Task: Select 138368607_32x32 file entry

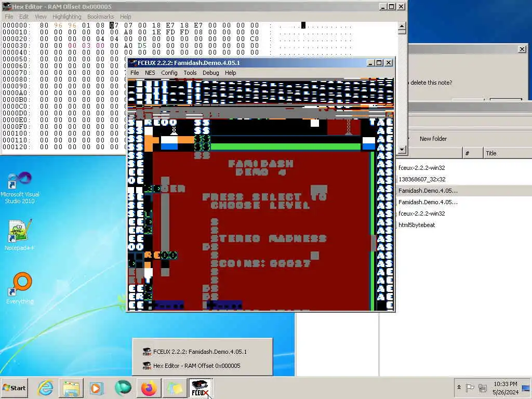Action: pyautogui.click(x=422, y=179)
